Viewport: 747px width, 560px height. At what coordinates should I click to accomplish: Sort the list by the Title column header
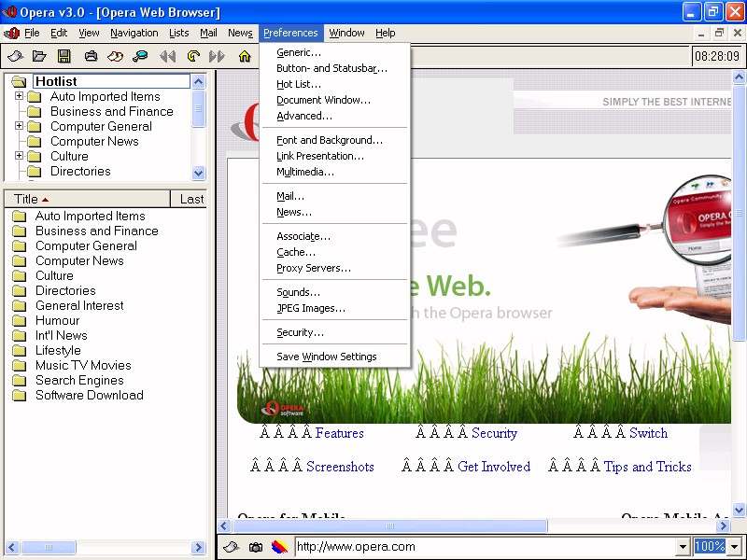point(87,199)
